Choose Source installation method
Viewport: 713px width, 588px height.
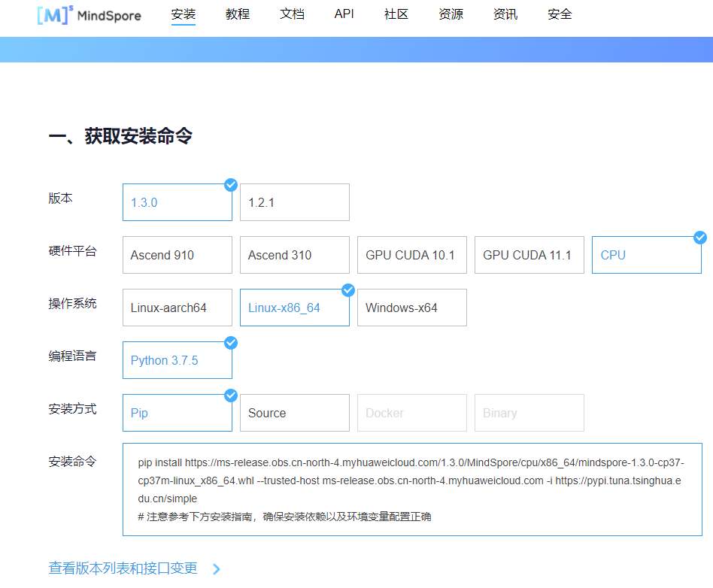[295, 413]
